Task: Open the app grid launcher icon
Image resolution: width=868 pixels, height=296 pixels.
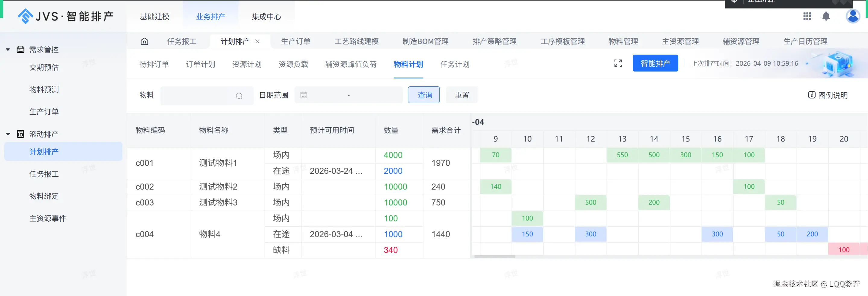Action: click(x=807, y=16)
